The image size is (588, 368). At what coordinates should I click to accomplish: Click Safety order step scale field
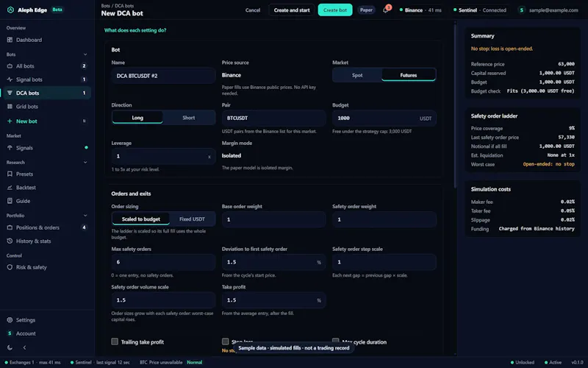[x=384, y=262]
